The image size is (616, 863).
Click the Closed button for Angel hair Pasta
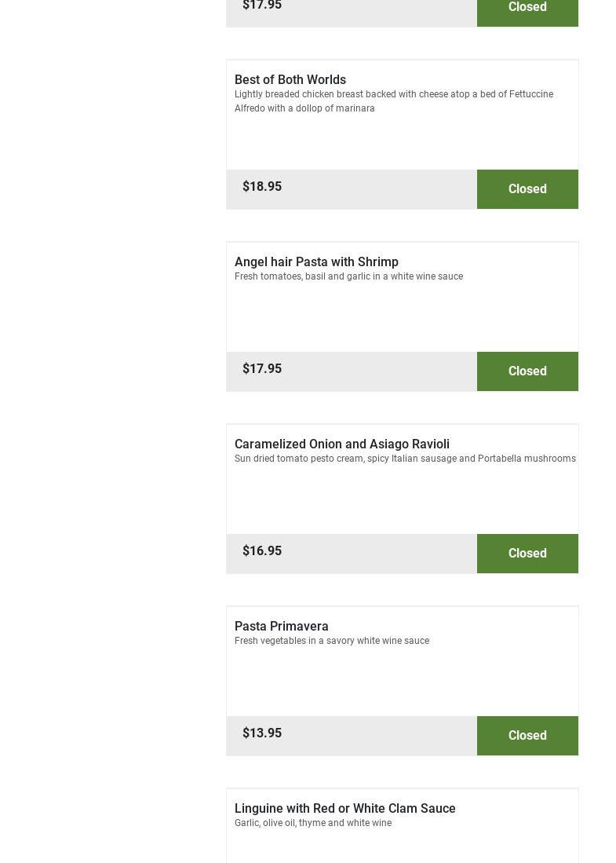click(527, 371)
